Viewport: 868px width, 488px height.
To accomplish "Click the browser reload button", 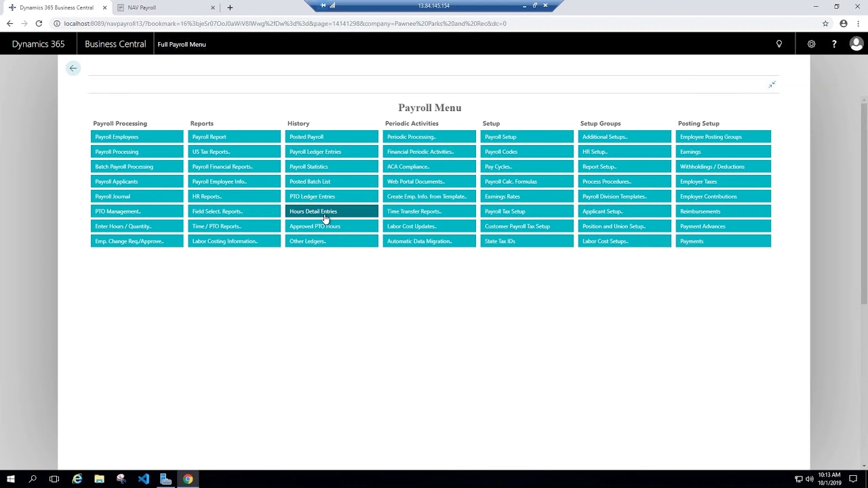I will 39,23.
